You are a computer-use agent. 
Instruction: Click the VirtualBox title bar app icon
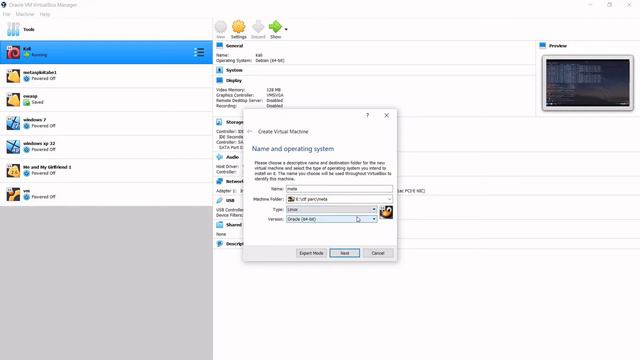(x=4, y=5)
